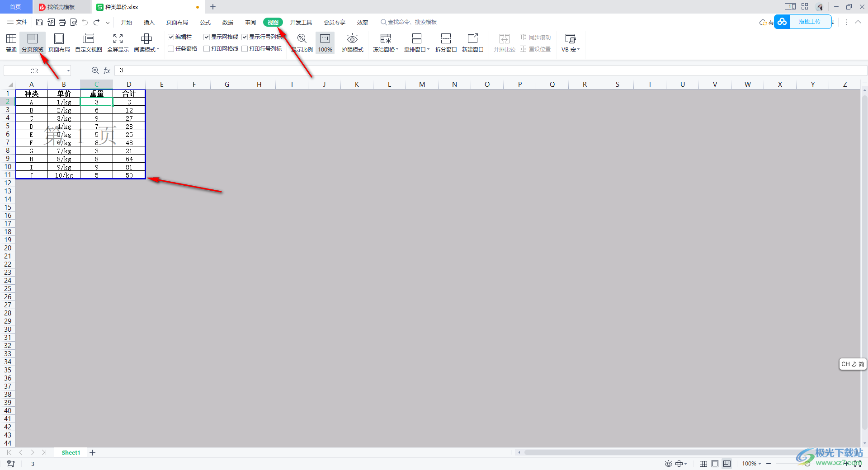Image resolution: width=868 pixels, height=470 pixels.
Task: Click the fx insert function icon
Action: (107, 70)
